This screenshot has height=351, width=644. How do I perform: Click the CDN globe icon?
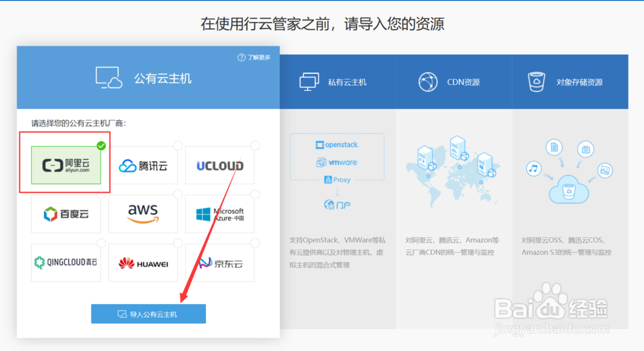coord(428,82)
